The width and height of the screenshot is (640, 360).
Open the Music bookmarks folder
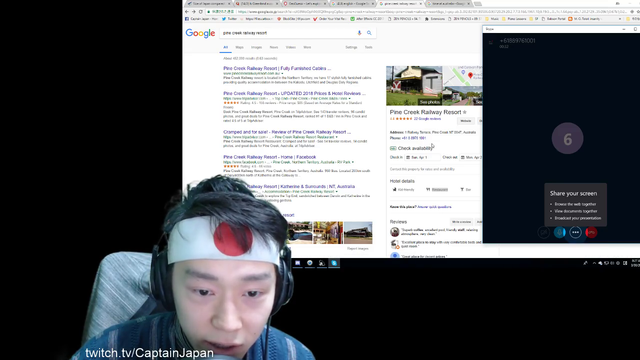point(491,19)
